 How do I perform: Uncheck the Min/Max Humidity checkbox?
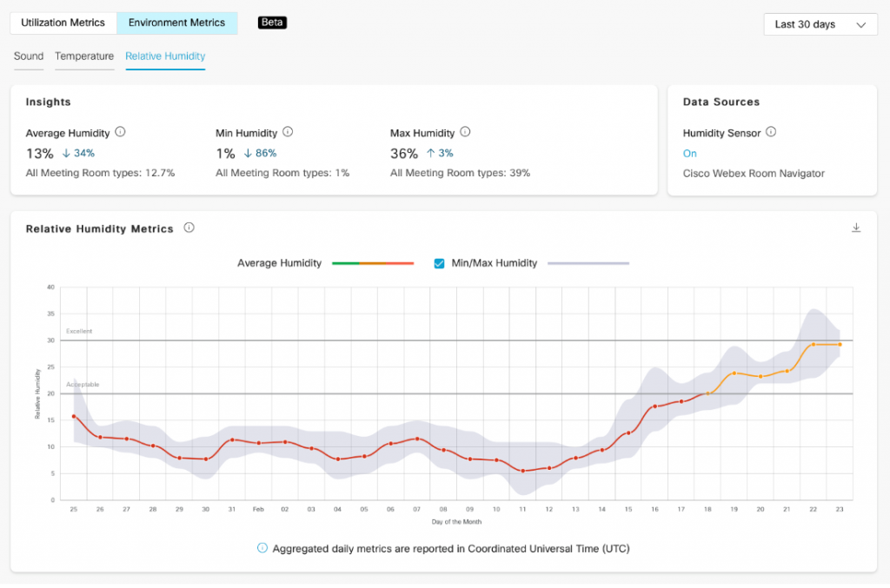click(x=439, y=263)
